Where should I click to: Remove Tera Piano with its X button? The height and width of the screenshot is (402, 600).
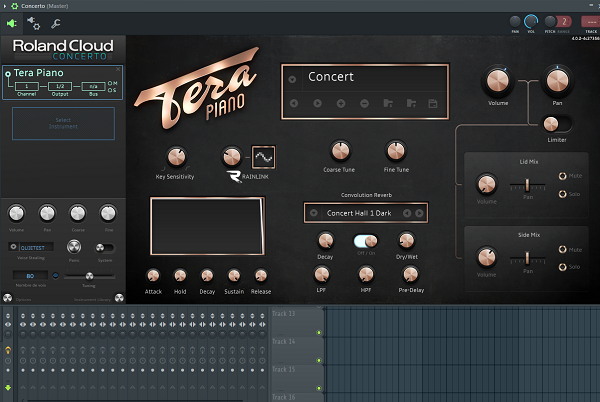click(118, 69)
